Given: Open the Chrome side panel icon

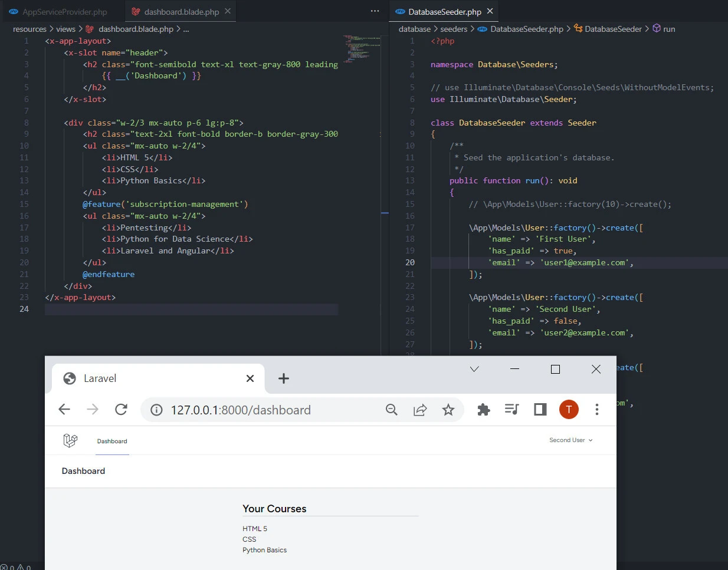Looking at the screenshot, I should [x=540, y=409].
